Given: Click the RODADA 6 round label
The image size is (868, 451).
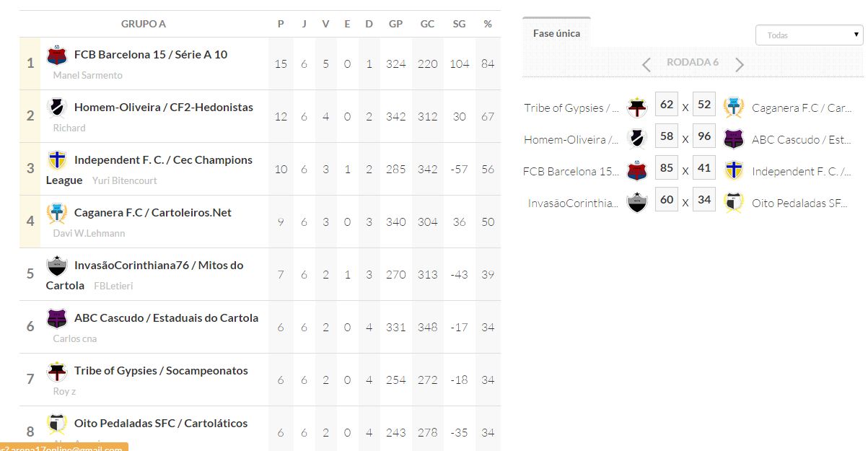Looking at the screenshot, I should [693, 63].
